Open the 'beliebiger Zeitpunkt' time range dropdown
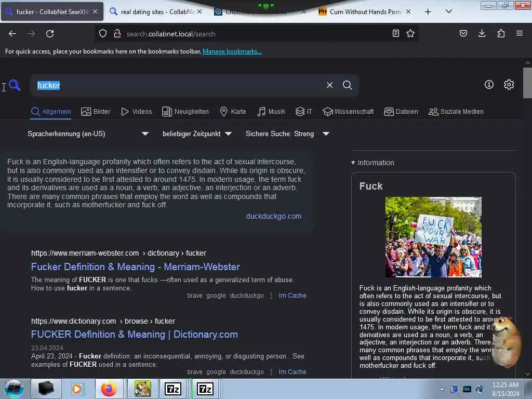The height and width of the screenshot is (399, 532). pos(197,134)
